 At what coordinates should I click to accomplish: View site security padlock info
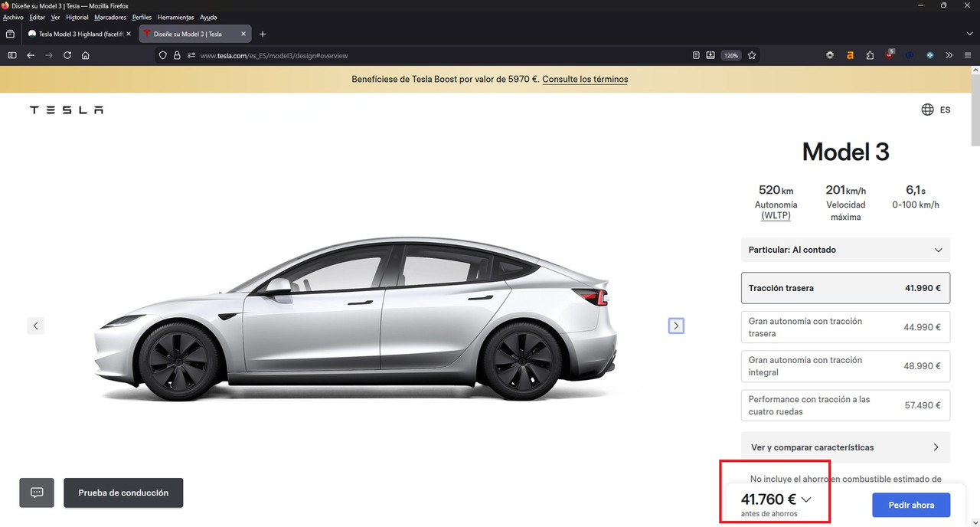pos(177,55)
